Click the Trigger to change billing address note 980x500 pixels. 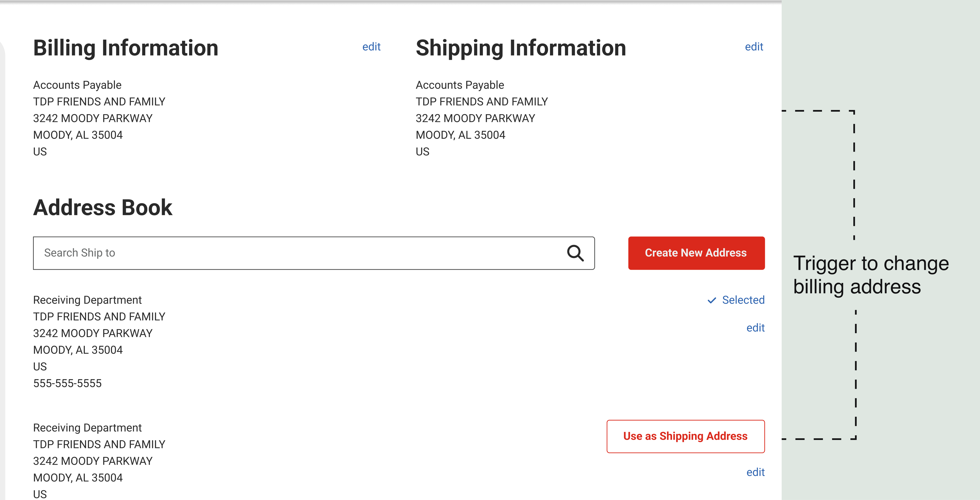pos(870,275)
